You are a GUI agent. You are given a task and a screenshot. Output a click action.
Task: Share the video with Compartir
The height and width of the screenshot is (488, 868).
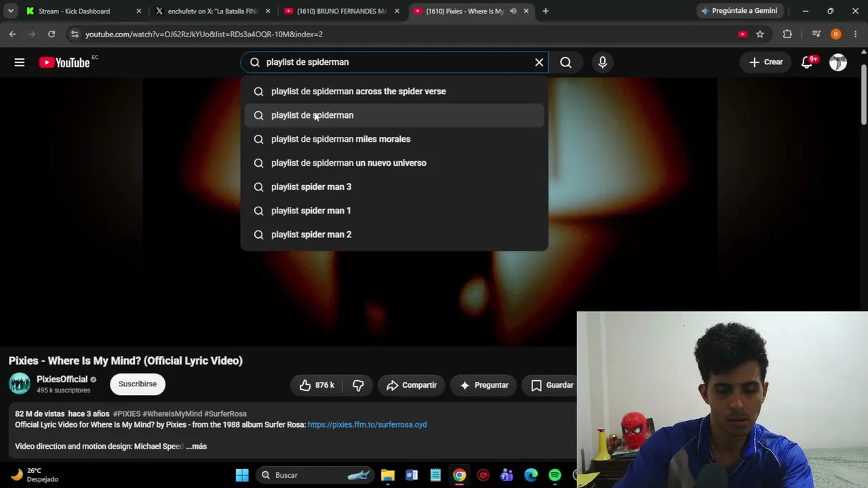coord(412,385)
